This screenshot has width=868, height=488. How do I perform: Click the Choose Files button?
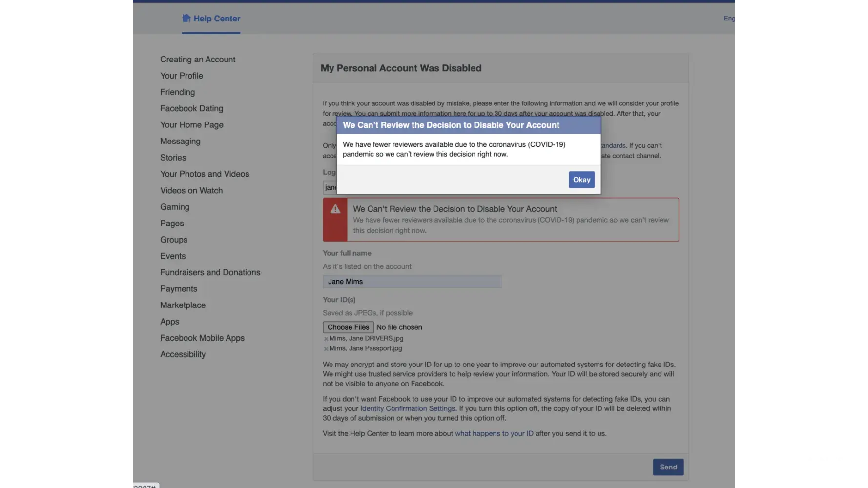pos(348,327)
